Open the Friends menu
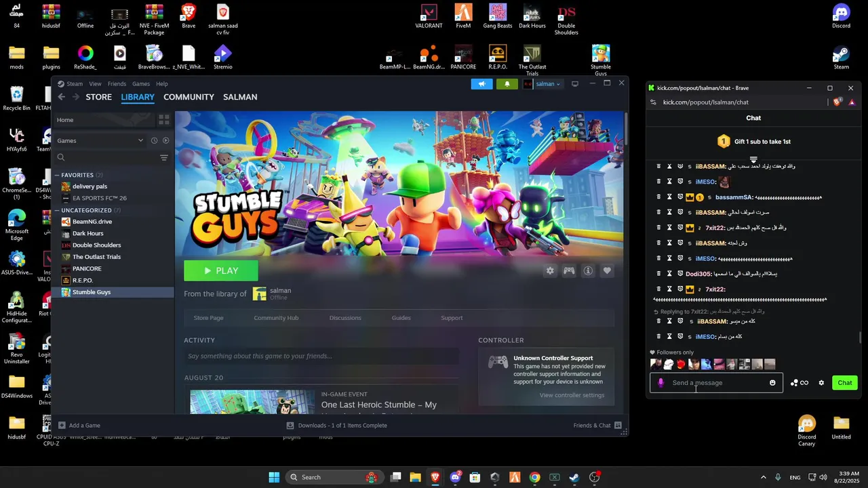 117,84
